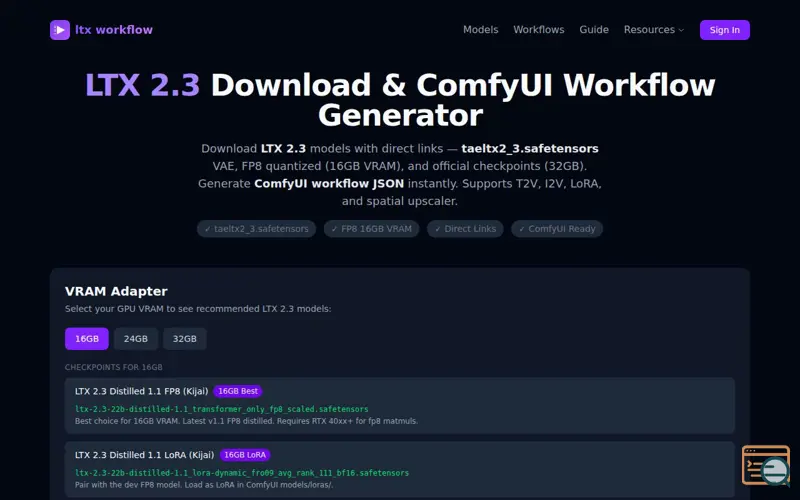This screenshot has height=500, width=800.
Task: Click the ComfyUI Ready badge
Action: [x=557, y=229]
